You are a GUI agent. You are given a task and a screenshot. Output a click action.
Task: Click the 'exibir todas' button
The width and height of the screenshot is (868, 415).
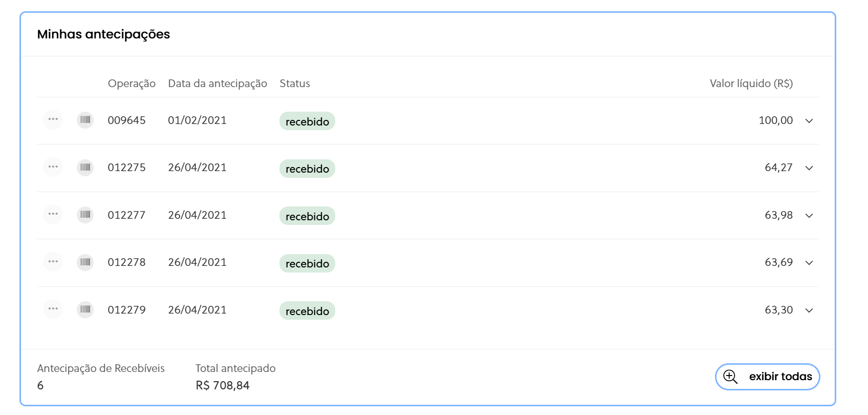click(x=767, y=377)
